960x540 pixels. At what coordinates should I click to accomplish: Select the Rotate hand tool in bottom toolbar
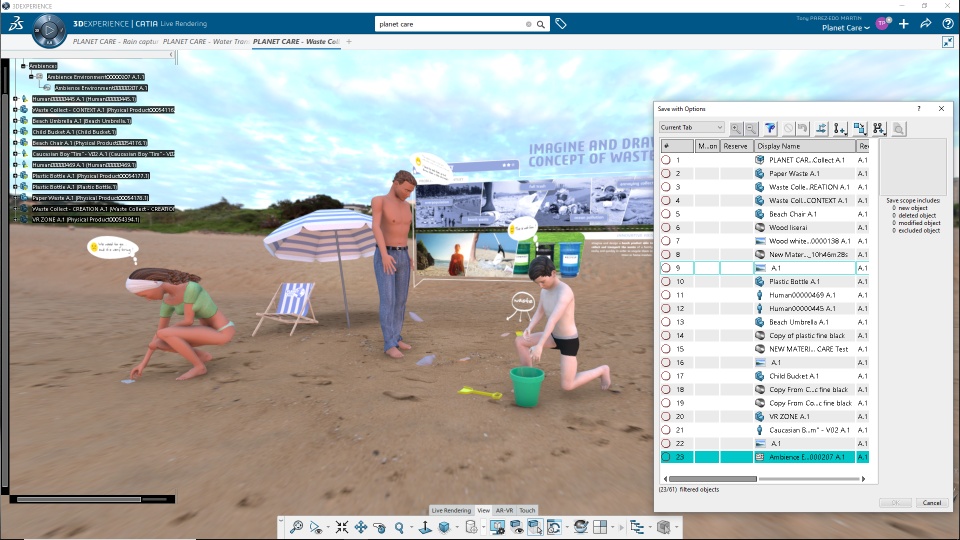(x=380, y=527)
